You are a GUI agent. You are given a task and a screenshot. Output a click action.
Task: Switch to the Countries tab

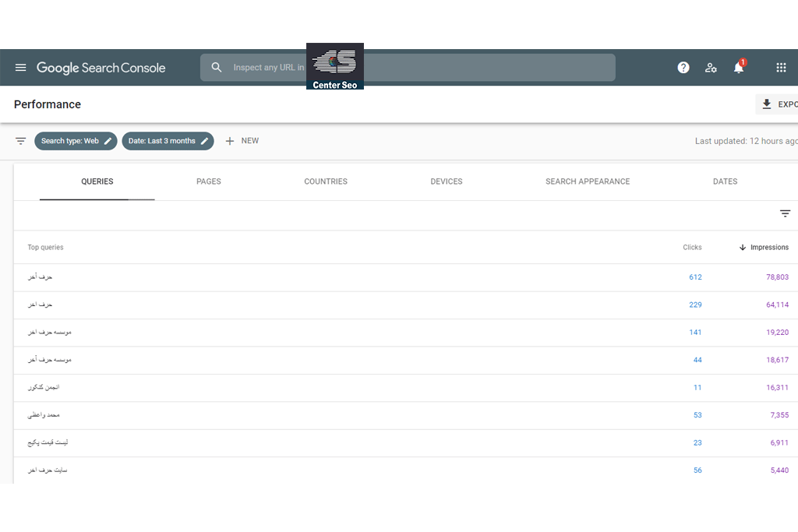click(326, 181)
